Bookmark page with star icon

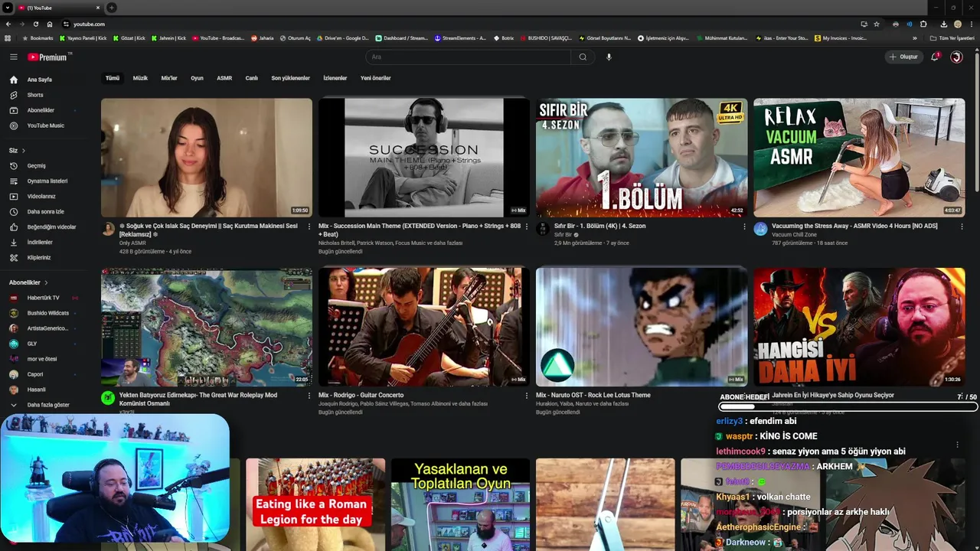[877, 24]
